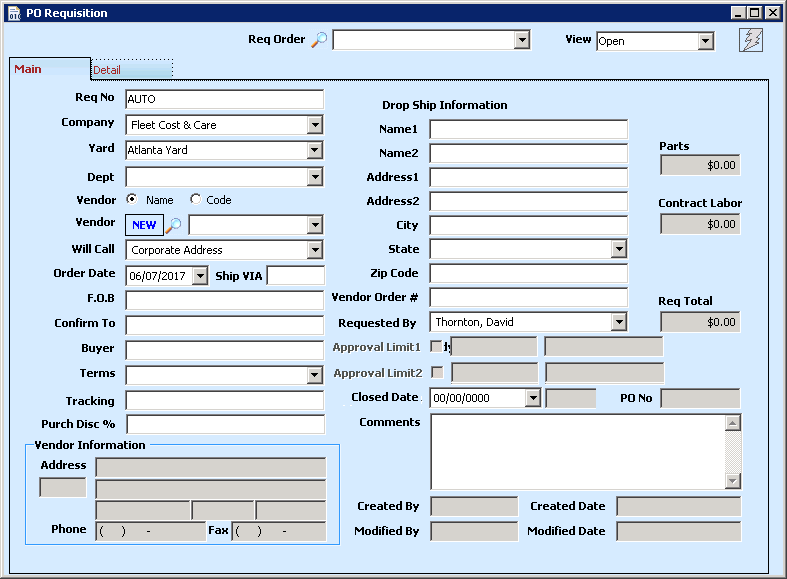Click the Buyer input field
This screenshot has width=787, height=579.
224,350
